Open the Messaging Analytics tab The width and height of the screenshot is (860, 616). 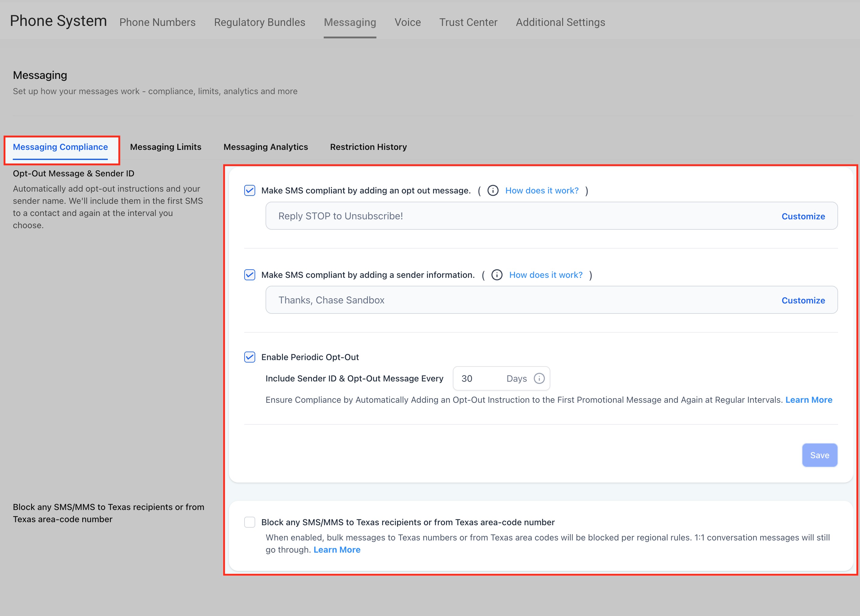(266, 147)
